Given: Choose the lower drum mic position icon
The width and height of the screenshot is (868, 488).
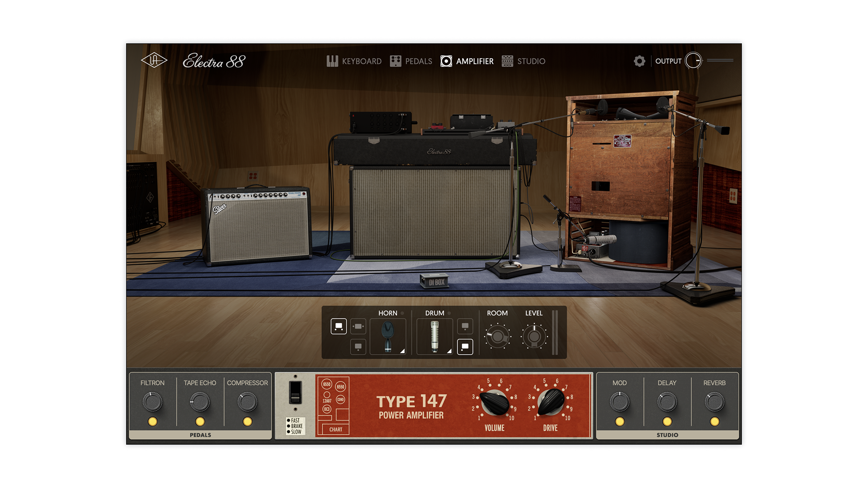Looking at the screenshot, I should pos(465,347).
